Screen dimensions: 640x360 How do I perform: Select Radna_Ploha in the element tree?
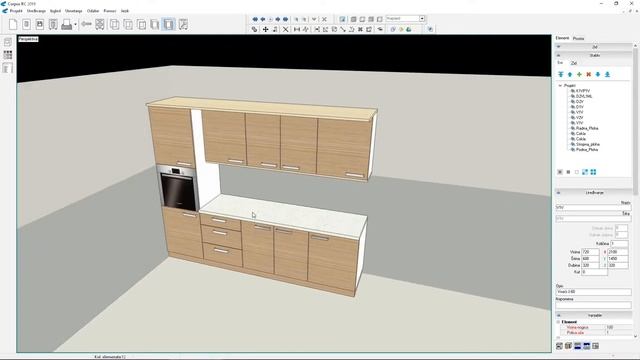tap(587, 128)
